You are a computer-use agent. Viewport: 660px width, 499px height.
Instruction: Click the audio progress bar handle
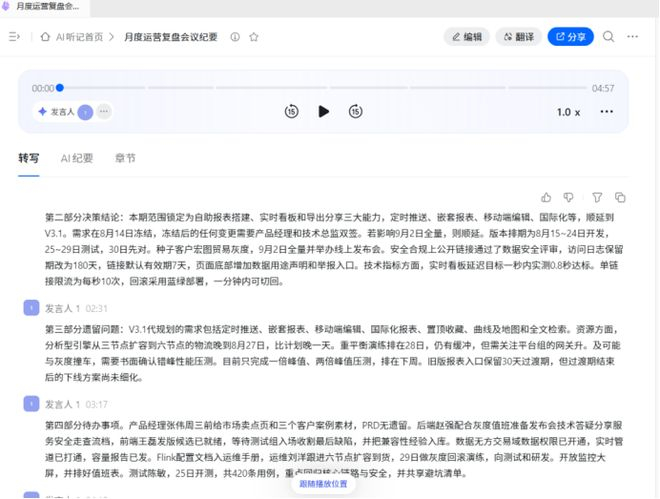point(60,88)
